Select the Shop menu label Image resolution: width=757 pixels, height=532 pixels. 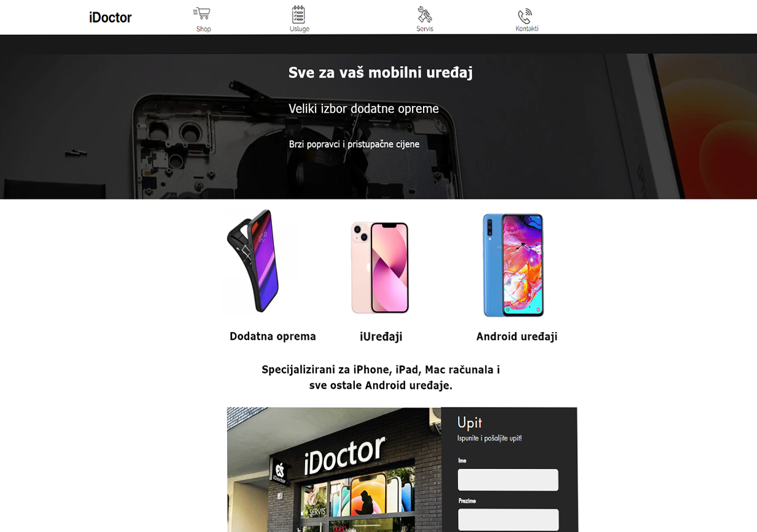click(203, 29)
